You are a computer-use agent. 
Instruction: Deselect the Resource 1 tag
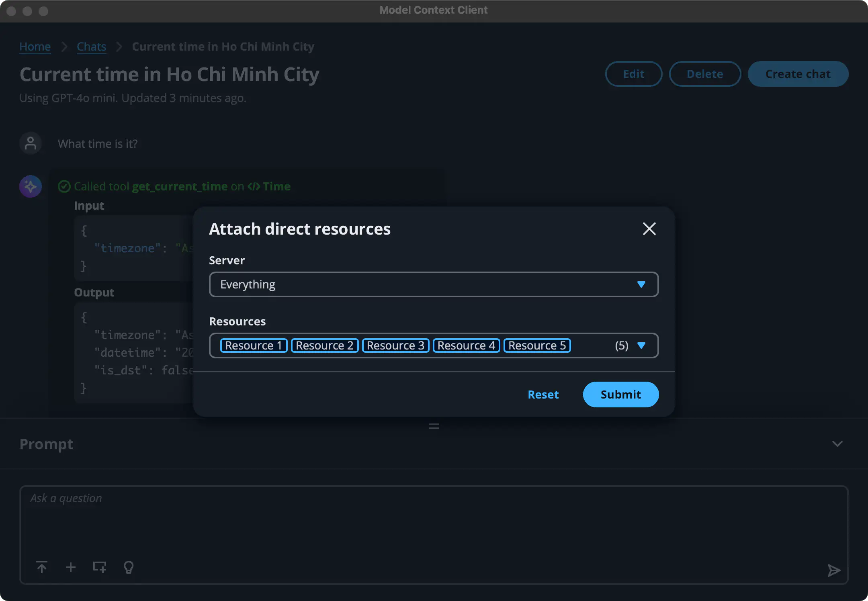(x=254, y=345)
